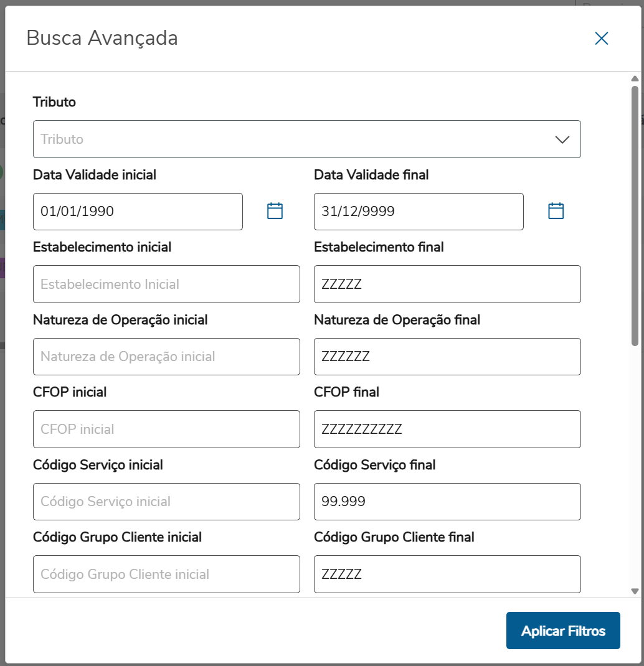Click the vertical scrollbar thumb
The image size is (644, 666).
pyautogui.click(x=635, y=215)
